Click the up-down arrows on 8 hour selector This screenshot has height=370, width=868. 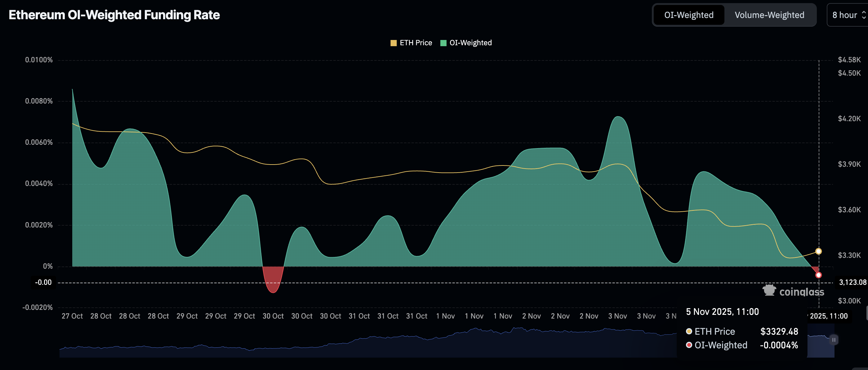[x=863, y=15]
